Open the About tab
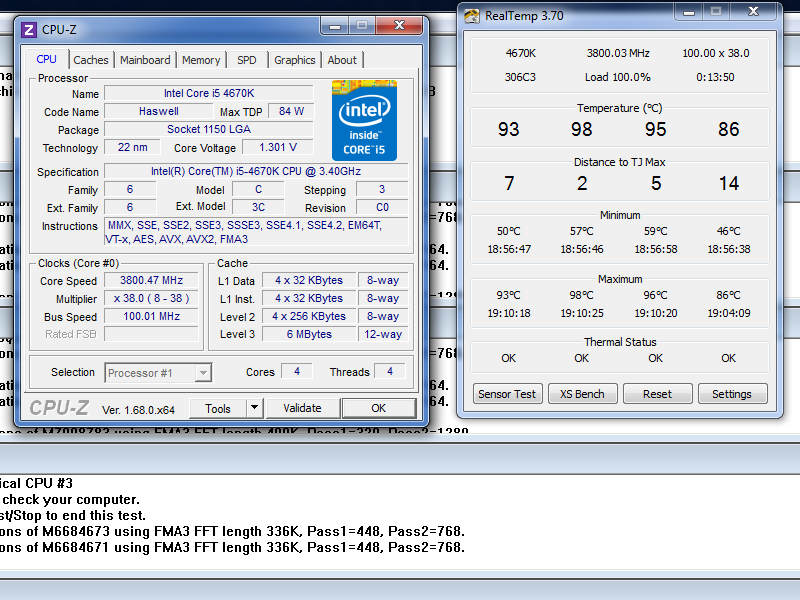The image size is (800, 600). point(342,60)
